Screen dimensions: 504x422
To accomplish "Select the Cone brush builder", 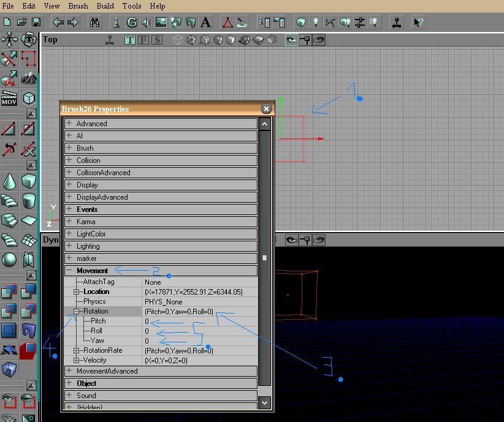I will [x=9, y=181].
